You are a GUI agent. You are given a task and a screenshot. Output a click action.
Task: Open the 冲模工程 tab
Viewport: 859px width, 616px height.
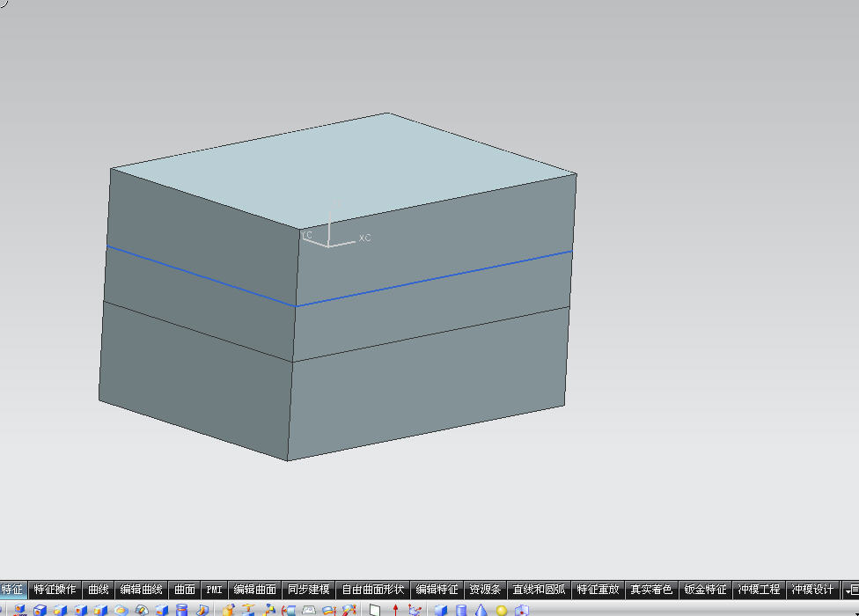click(x=759, y=590)
